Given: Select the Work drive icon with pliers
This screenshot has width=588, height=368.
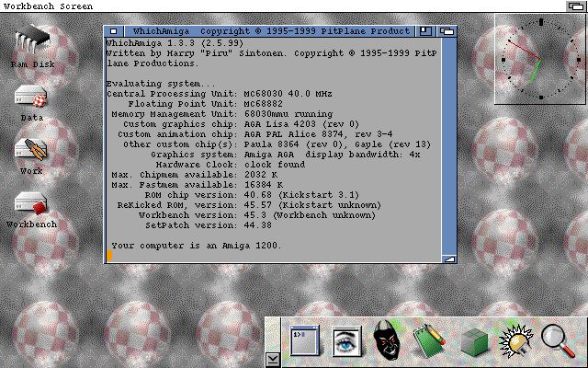Looking at the screenshot, I should tap(31, 151).
